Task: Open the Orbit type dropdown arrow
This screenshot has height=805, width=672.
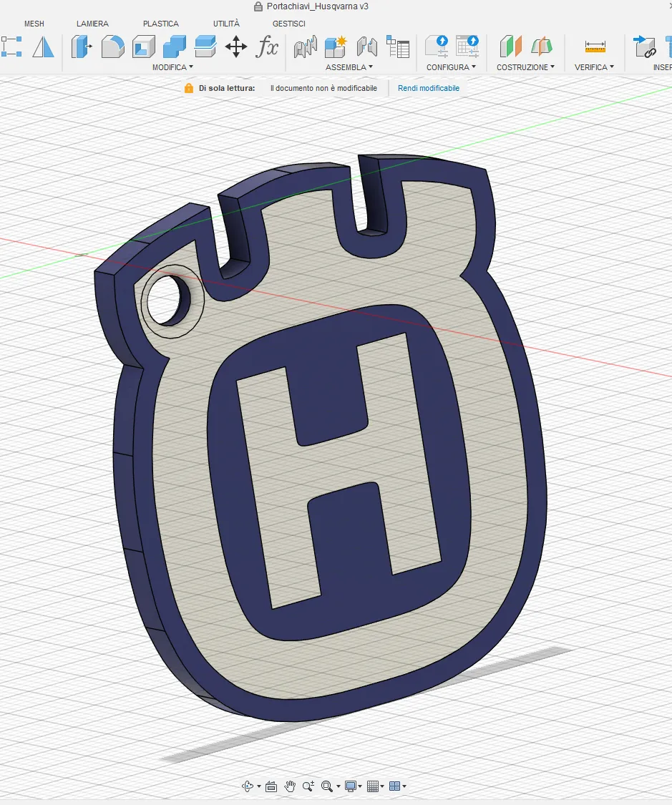Action: click(259, 786)
